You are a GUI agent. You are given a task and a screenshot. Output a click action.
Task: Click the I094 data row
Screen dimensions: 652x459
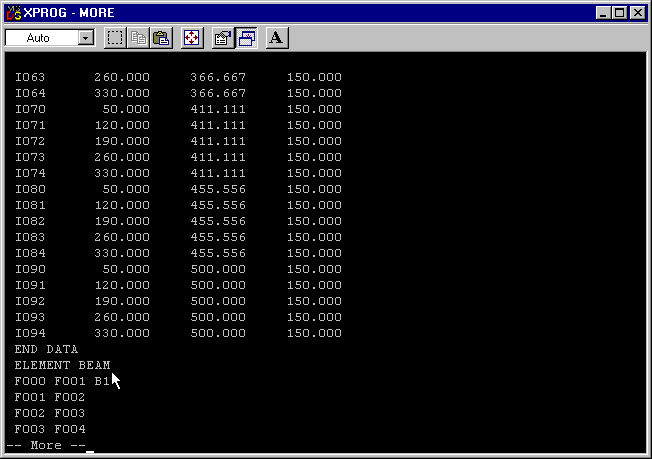(178, 333)
